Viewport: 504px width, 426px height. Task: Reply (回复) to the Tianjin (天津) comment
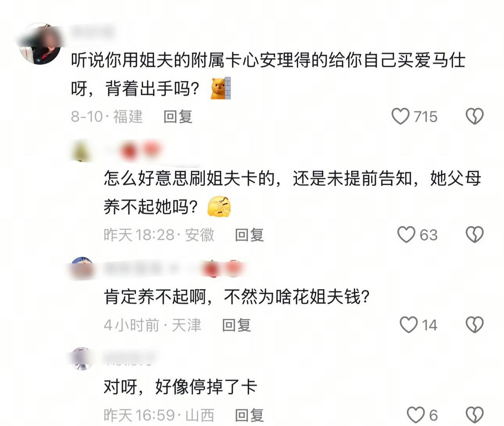pos(236,325)
